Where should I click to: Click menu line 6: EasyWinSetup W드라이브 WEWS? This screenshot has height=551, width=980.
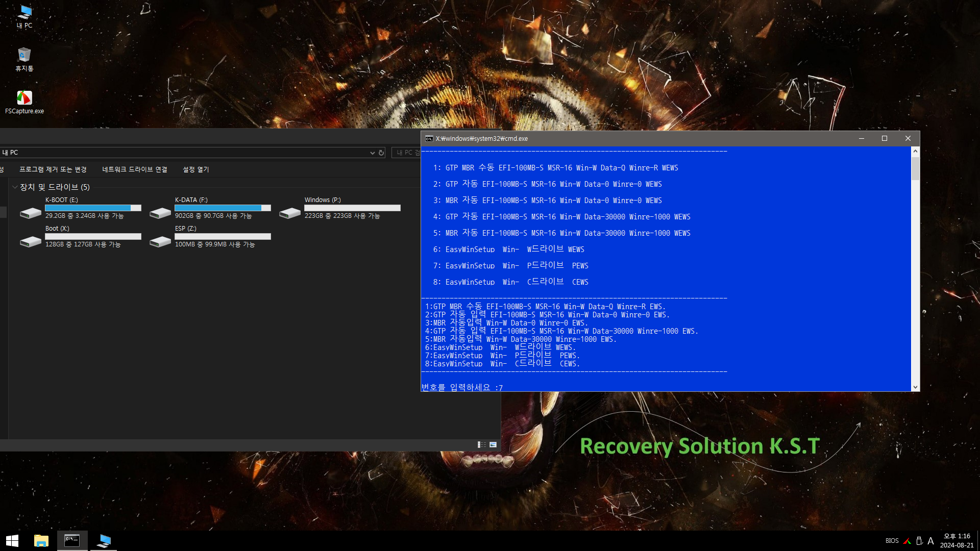point(508,249)
